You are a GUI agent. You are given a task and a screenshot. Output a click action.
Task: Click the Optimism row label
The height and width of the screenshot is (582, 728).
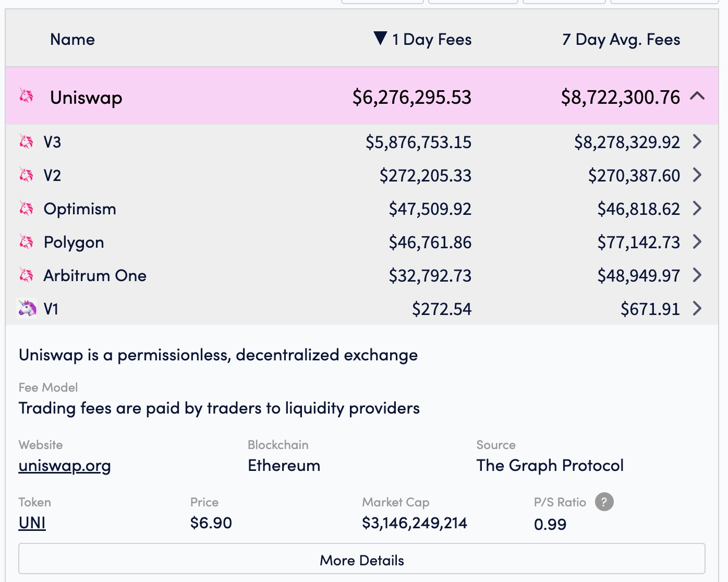point(80,209)
